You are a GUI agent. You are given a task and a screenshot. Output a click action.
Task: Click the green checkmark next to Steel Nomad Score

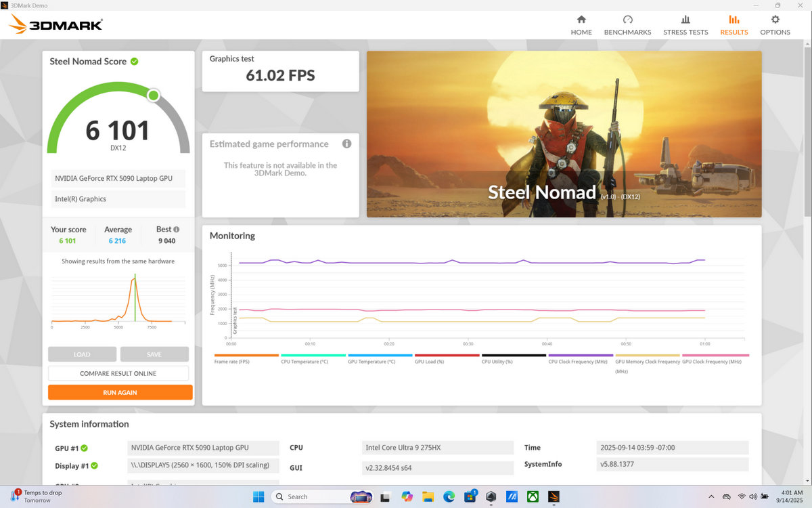[135, 62]
